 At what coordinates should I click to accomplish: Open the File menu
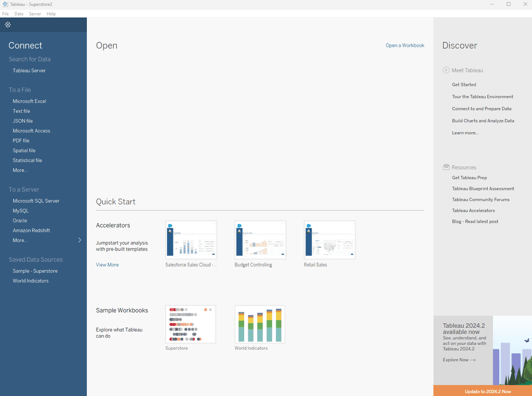[5, 14]
